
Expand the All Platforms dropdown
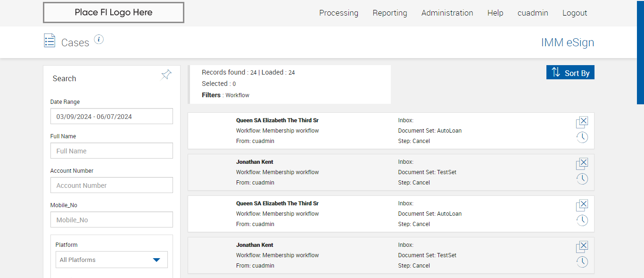[x=111, y=260]
